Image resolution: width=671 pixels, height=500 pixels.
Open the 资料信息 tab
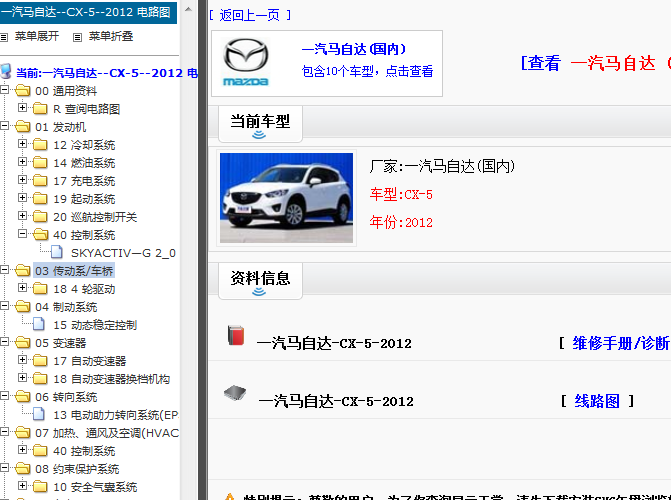(260, 281)
